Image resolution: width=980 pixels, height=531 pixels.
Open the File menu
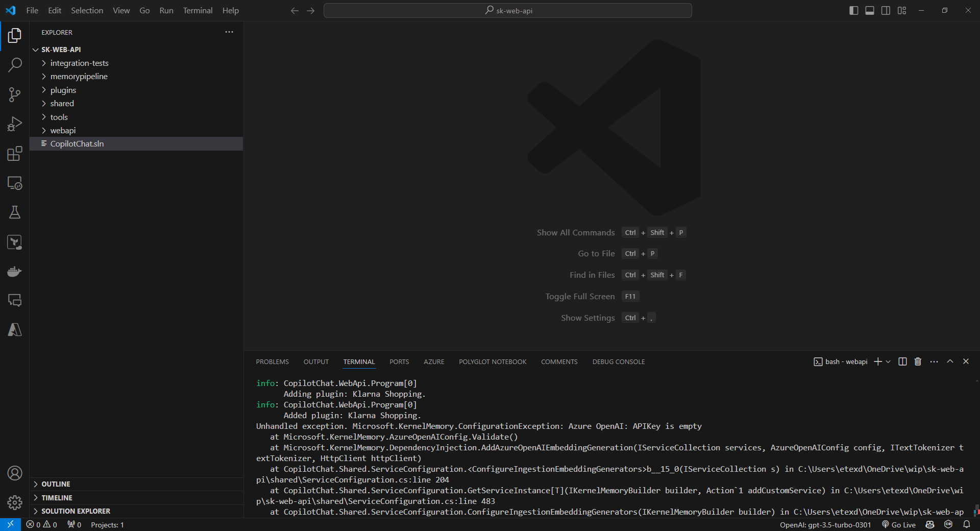32,10
